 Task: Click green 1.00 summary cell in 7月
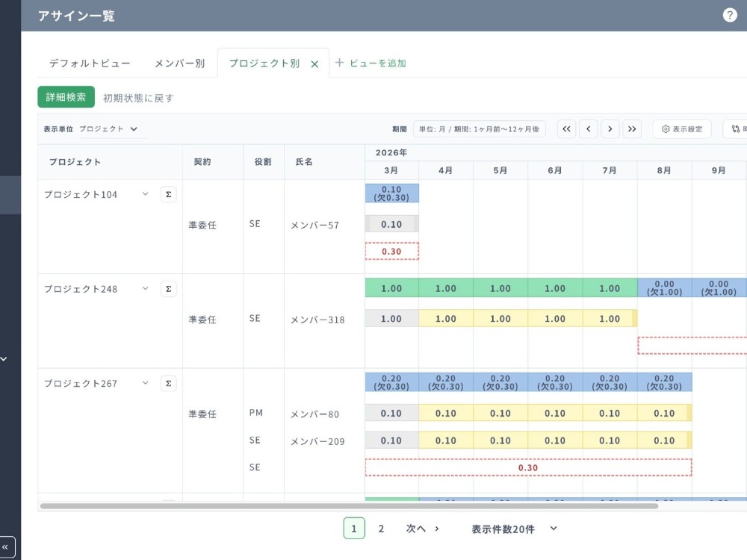click(x=610, y=288)
